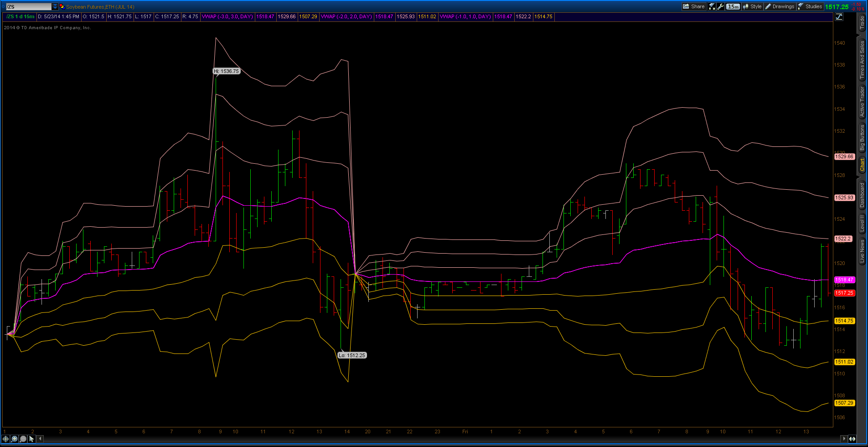Viewport: 868px width, 447px height.
Task: Click the 'H: 1521.75' high value
Action: (x=119, y=16)
